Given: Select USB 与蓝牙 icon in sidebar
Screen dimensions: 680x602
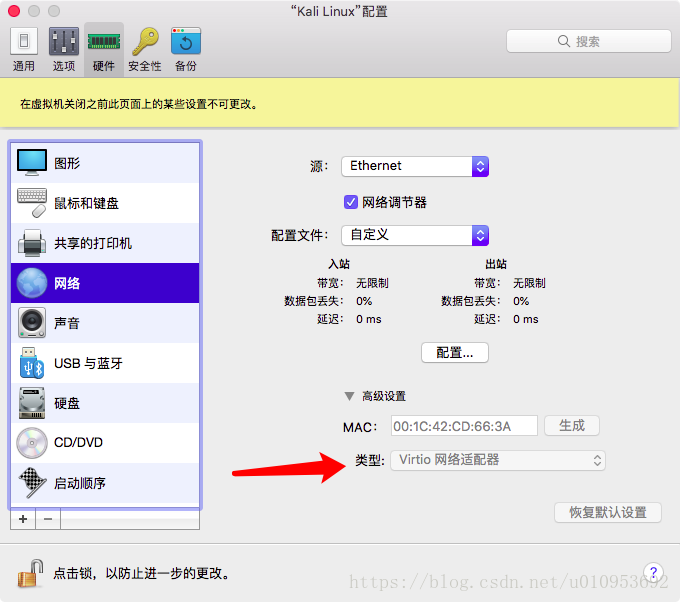Looking at the screenshot, I should (x=32, y=363).
